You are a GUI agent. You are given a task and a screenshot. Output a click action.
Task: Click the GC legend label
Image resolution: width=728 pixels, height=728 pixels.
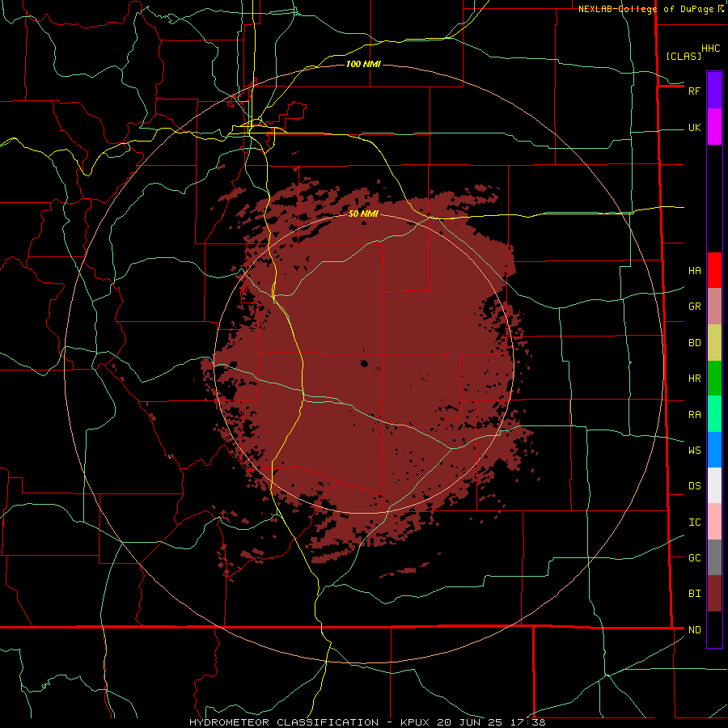tap(694, 558)
